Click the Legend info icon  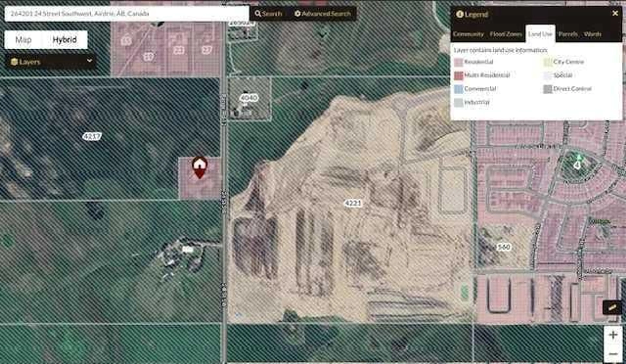460,14
